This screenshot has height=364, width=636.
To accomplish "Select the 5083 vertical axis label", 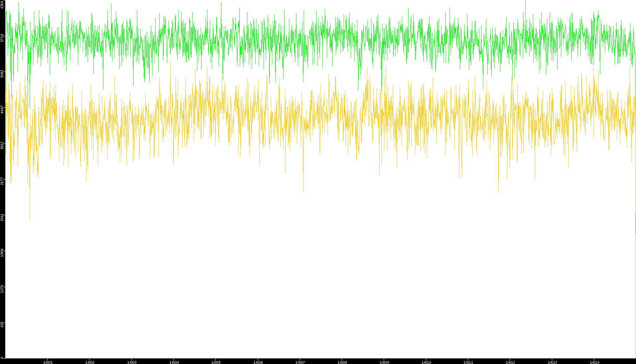I will click(x=2, y=74).
